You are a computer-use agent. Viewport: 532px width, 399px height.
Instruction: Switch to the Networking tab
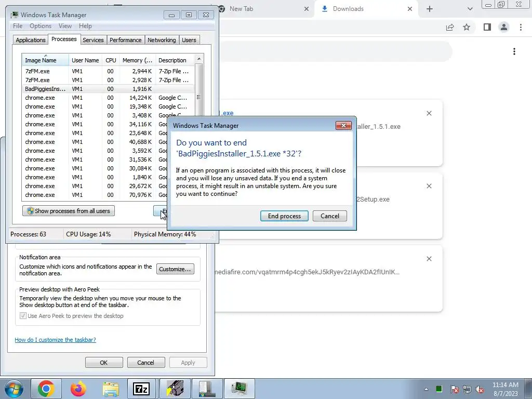pos(162,40)
